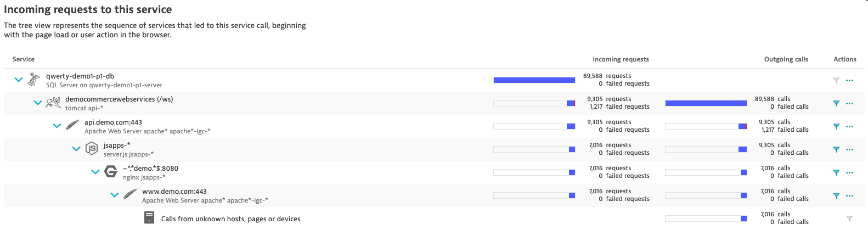Open the democommercewebservices (/ws) service link
The width and height of the screenshot is (868, 235).
click(119, 99)
